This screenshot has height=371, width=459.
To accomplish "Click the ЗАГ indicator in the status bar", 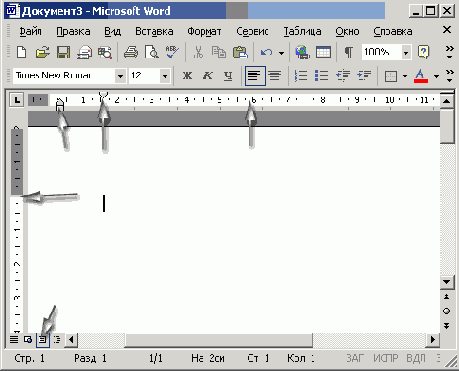I will [355, 358].
